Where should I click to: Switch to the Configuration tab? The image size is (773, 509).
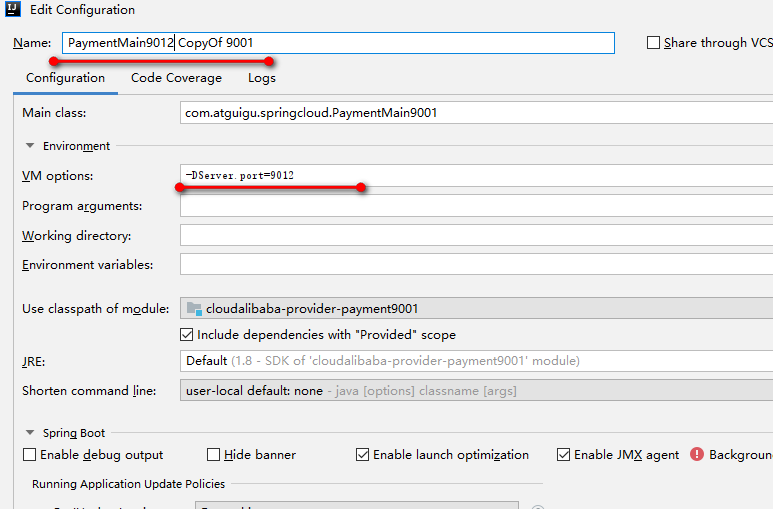(x=66, y=78)
